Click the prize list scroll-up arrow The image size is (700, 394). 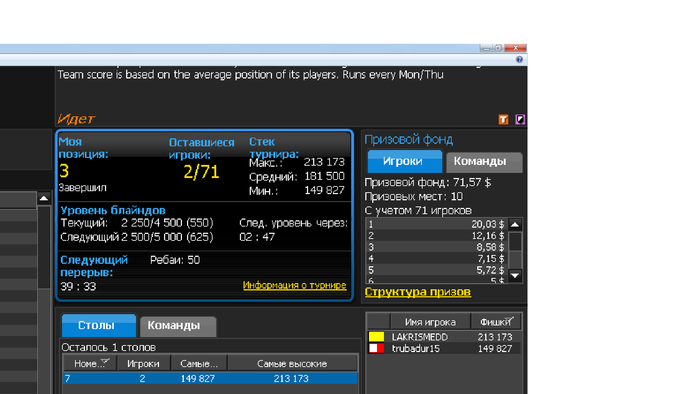click(515, 224)
